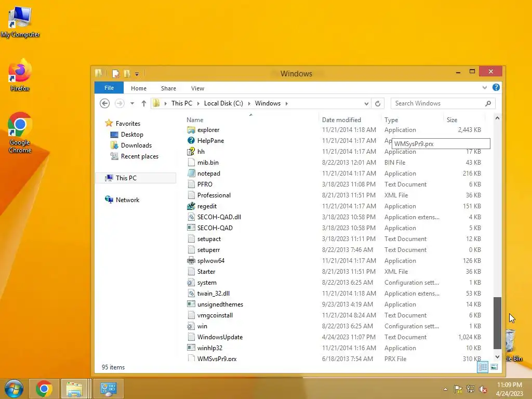
Task: Select the mib.bin file row
Action: click(334, 163)
